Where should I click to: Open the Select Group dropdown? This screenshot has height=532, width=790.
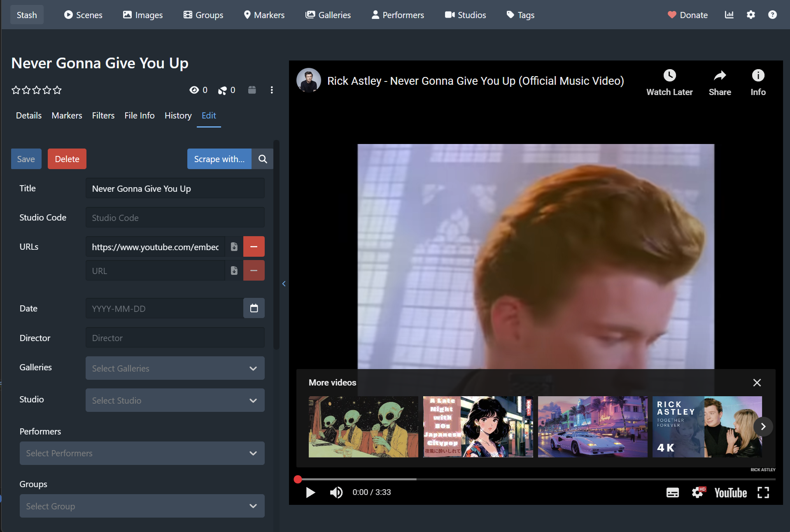pyautogui.click(x=142, y=506)
